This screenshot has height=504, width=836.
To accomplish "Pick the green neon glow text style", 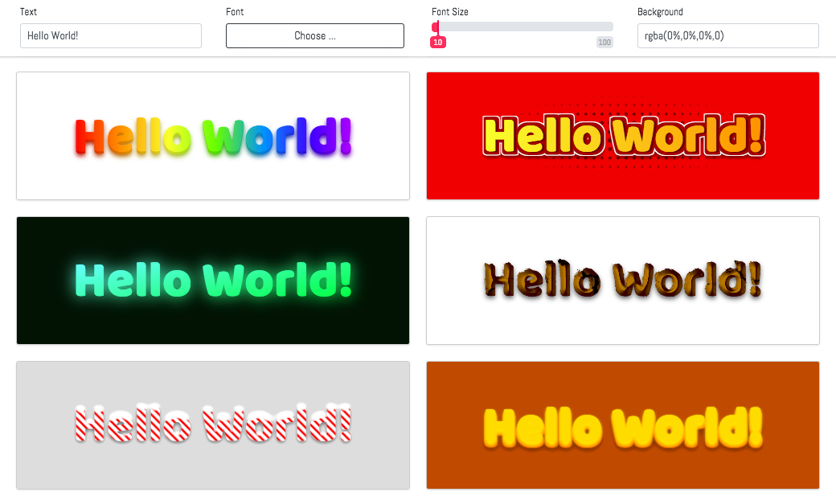I will pos(213,281).
